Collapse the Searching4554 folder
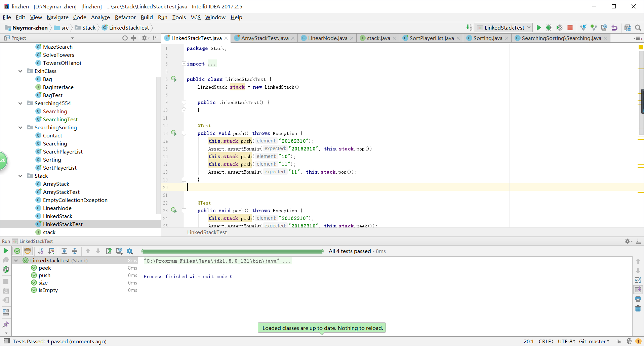Screen dimensions: 644x346 [21, 103]
